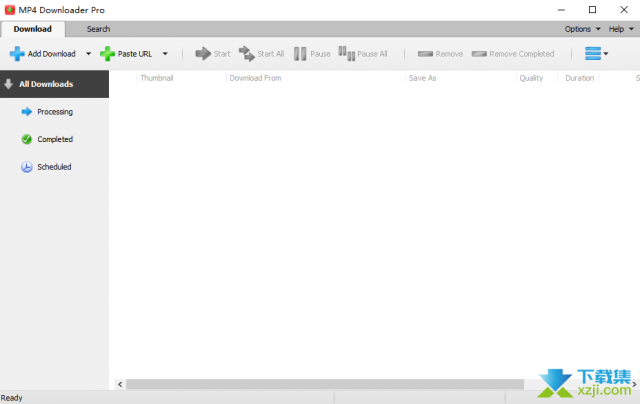This screenshot has height=404, width=640.
Task: Switch to the Download tab
Action: (x=33, y=29)
